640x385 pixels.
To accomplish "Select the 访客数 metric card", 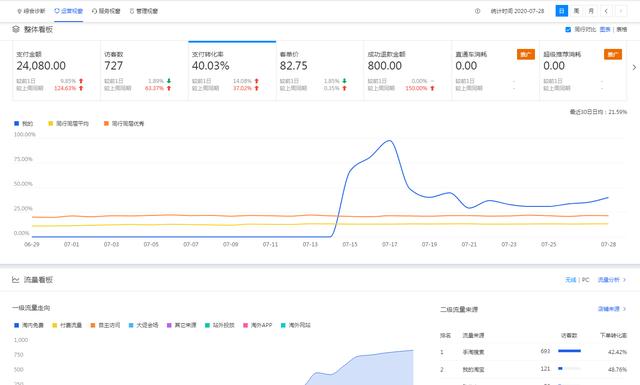I will click(144, 71).
